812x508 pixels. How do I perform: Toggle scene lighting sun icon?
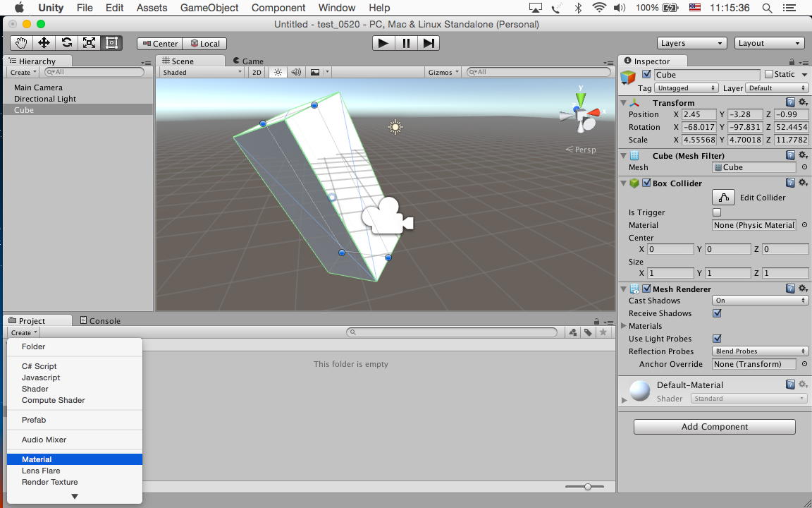click(x=278, y=72)
